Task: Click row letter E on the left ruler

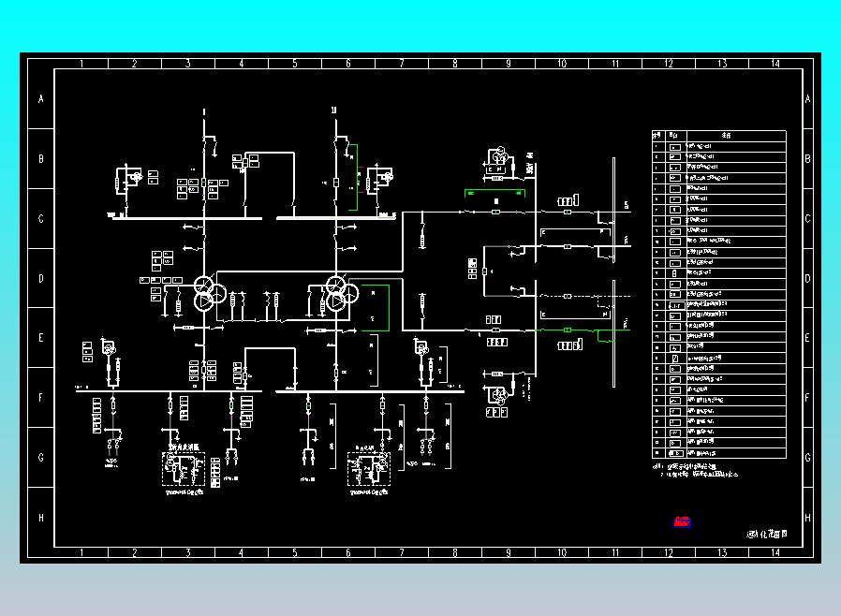Action: 41,338
